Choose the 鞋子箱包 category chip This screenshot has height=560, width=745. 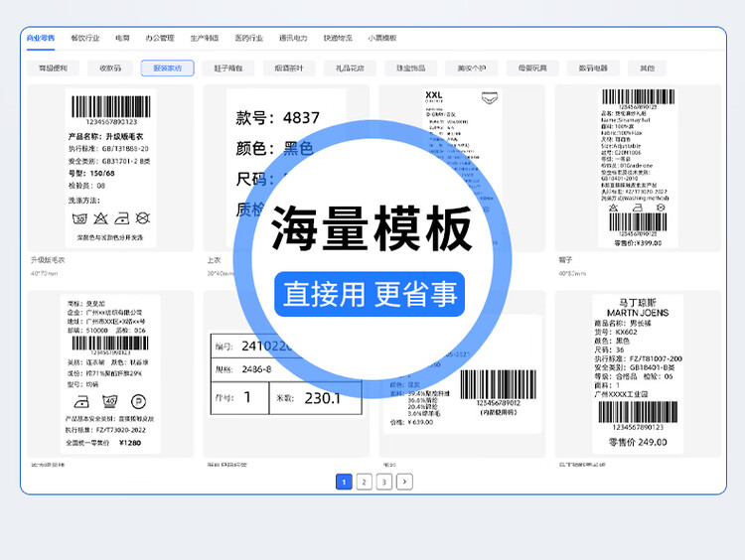click(228, 68)
